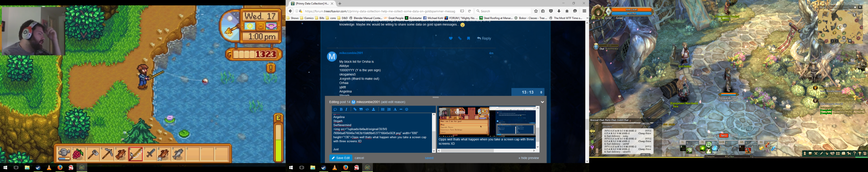Insert a hyperlink using the editor toolbar
This screenshot has height=172, width=868.
[x=355, y=110]
